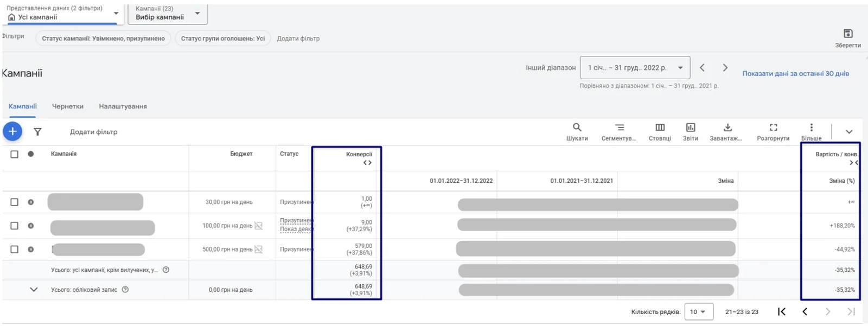Select checkbox for 30,00 грн на день campaign
This screenshot has height=326, width=868.
[15, 202]
